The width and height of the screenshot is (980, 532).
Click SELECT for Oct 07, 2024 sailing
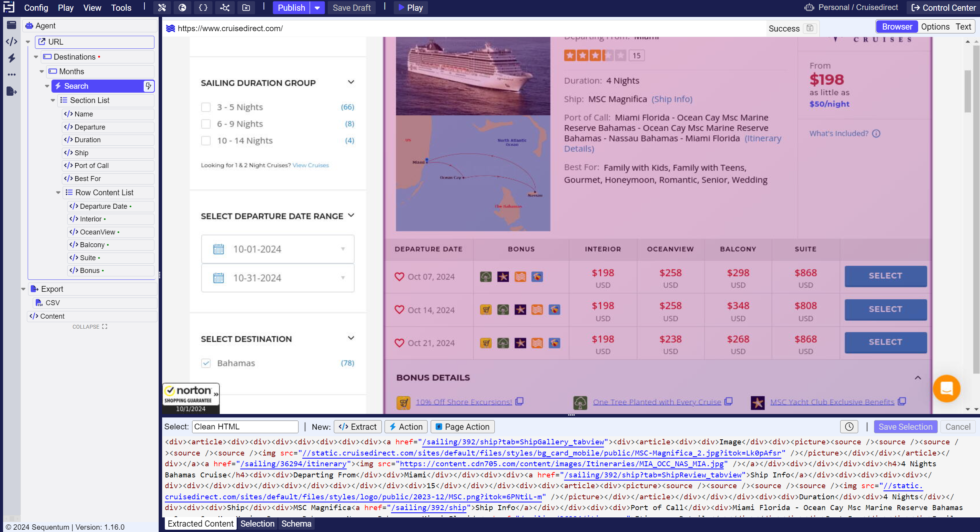(885, 276)
